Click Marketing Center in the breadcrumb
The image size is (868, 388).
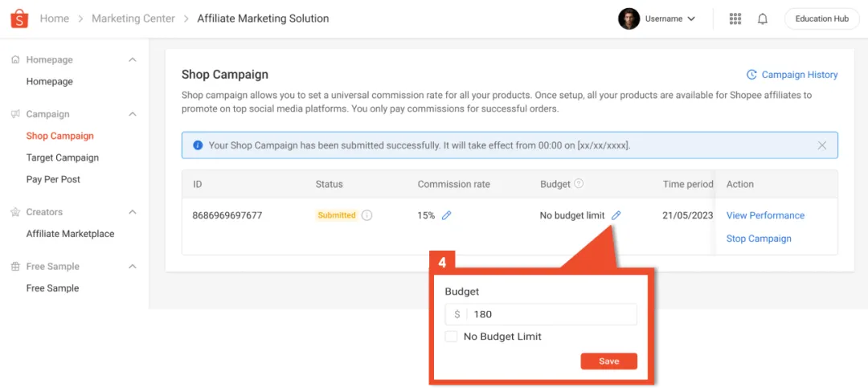tap(133, 18)
